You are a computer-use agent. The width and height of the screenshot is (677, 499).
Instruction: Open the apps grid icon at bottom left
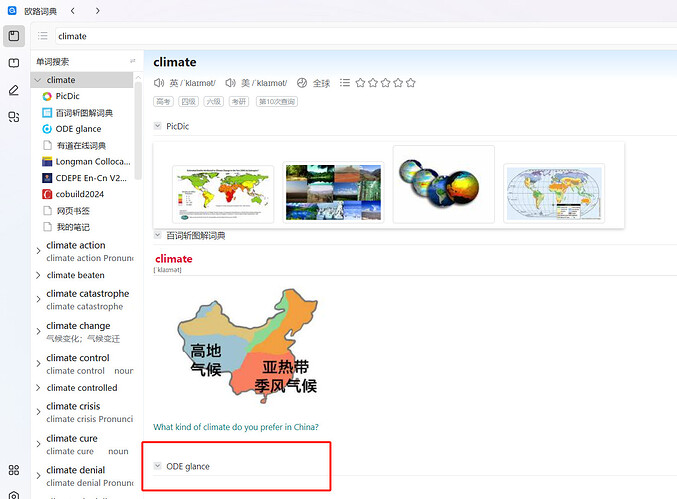point(14,470)
